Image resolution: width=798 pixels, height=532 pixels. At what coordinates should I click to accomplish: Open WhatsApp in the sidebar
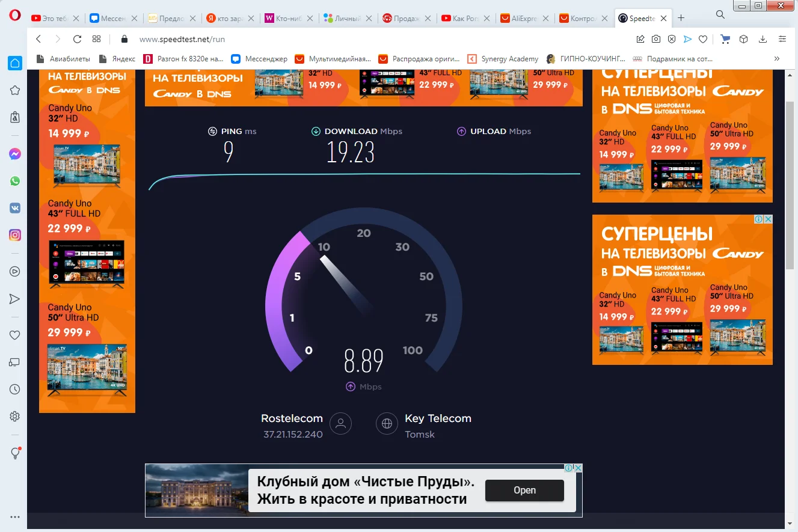click(14, 181)
